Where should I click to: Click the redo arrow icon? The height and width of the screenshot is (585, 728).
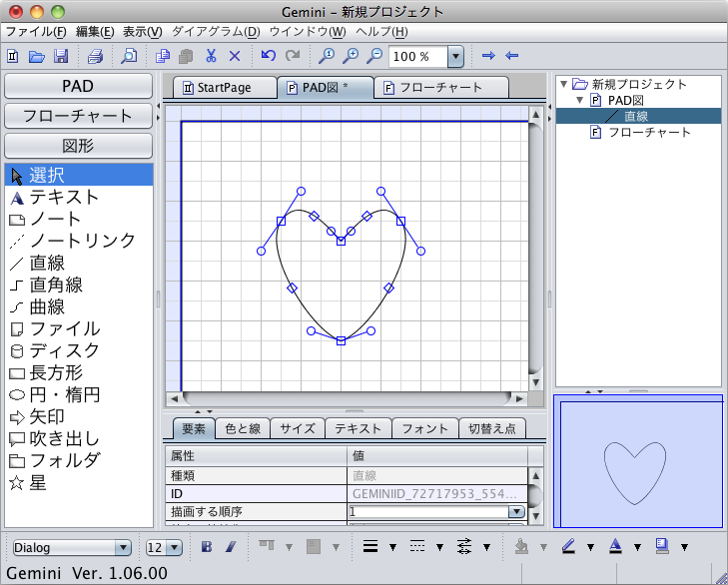[293, 55]
